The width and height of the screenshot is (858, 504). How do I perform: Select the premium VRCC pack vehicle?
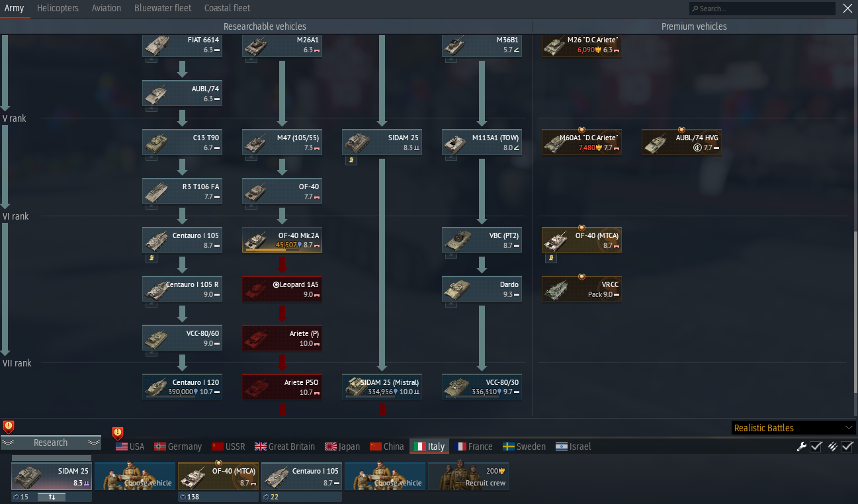click(x=581, y=289)
